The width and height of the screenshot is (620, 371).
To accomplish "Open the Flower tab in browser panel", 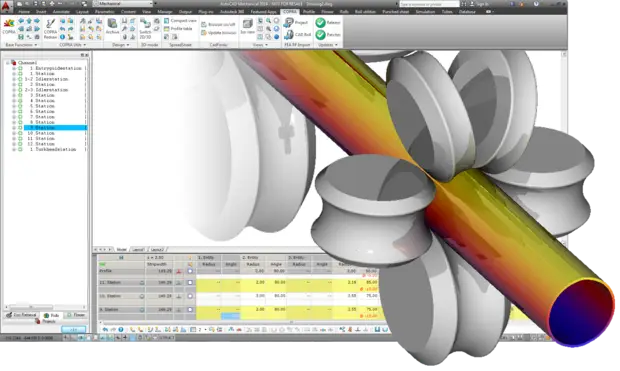I will click(x=76, y=315).
